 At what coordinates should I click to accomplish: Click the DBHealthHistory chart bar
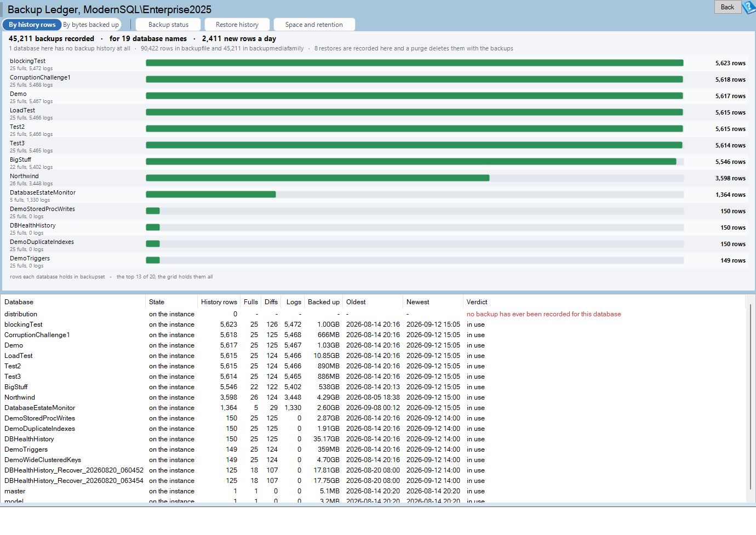coord(153,227)
